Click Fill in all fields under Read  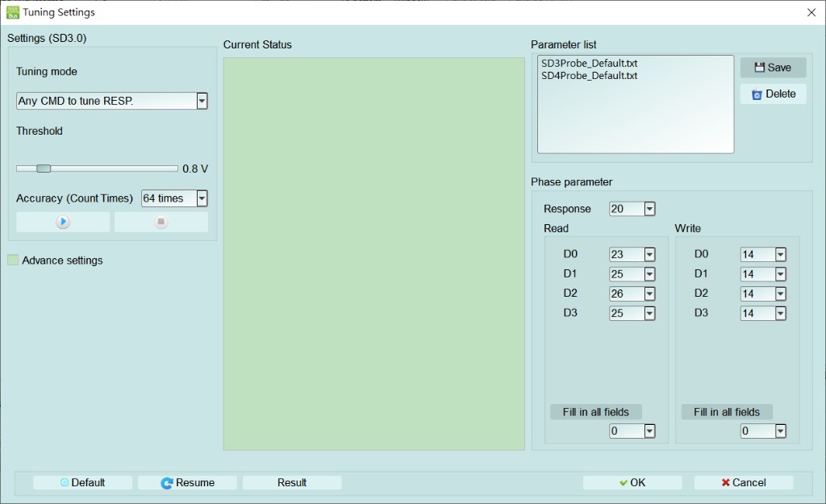(x=596, y=412)
